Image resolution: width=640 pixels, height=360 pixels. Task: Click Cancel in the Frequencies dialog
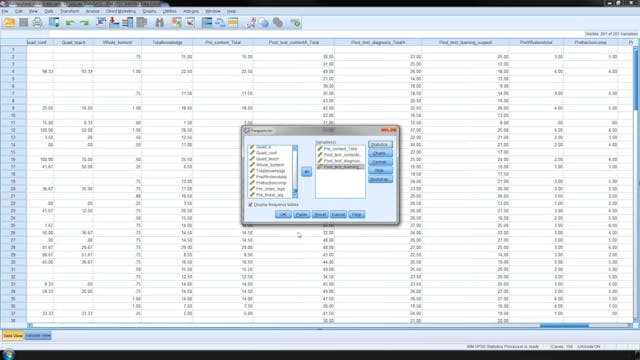338,214
